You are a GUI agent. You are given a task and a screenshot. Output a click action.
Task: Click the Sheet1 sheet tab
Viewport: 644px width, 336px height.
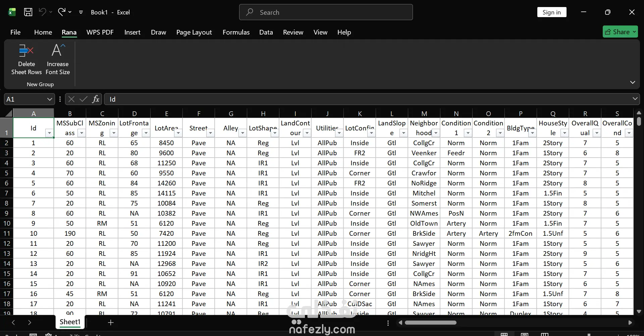click(x=70, y=322)
